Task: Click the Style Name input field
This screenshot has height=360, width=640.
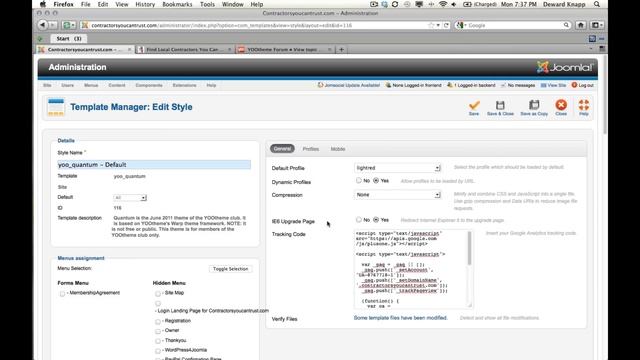Action: click(x=154, y=164)
